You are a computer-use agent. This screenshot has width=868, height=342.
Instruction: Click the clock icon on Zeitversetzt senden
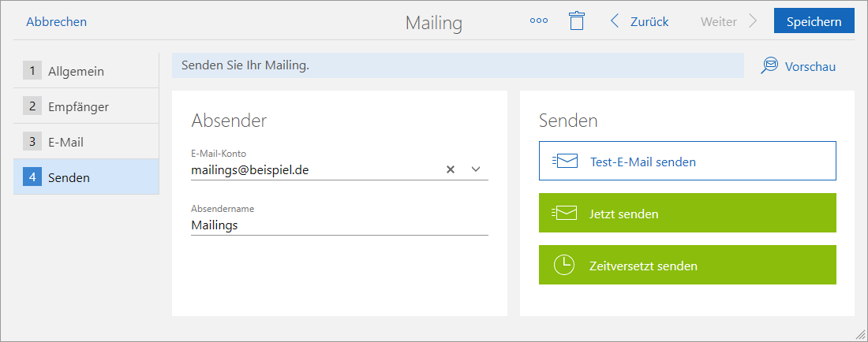click(564, 266)
